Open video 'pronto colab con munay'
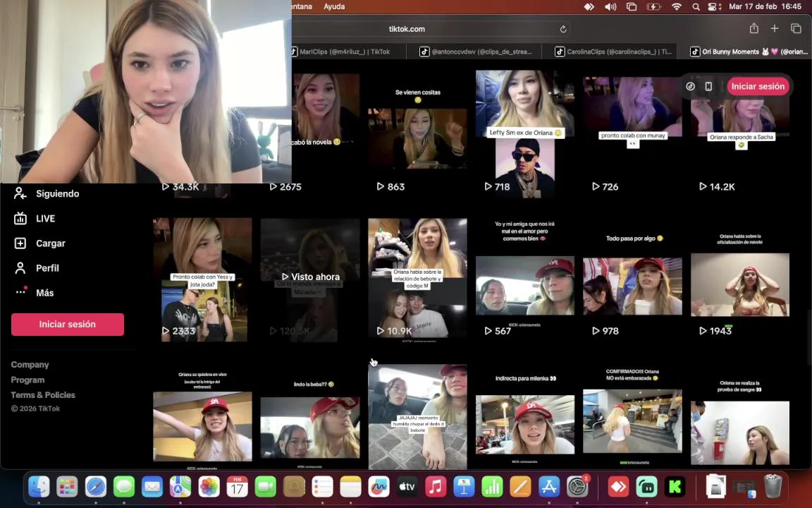 (x=632, y=134)
